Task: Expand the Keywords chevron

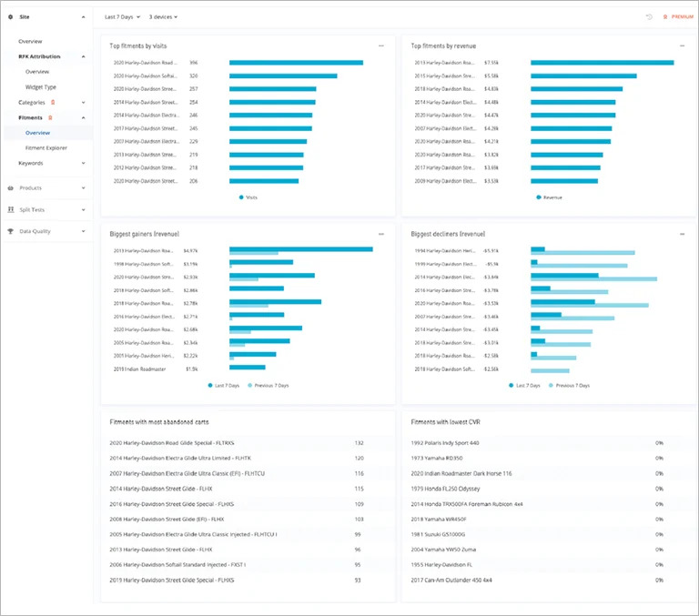Action: [84, 163]
